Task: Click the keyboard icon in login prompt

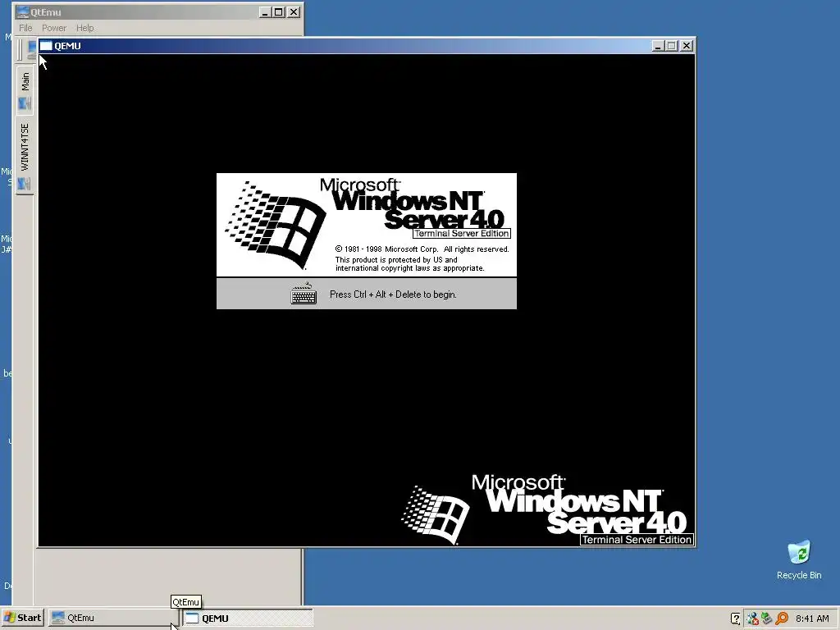Action: tap(304, 294)
